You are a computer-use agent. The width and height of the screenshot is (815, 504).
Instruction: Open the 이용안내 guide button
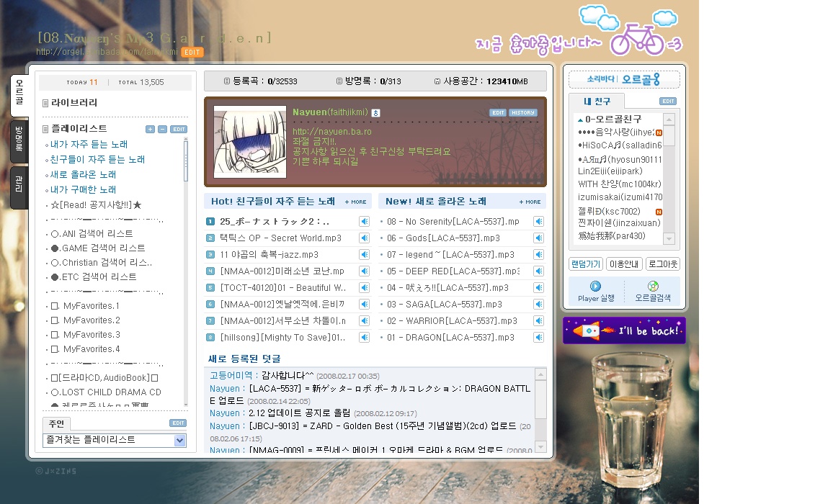point(624,264)
